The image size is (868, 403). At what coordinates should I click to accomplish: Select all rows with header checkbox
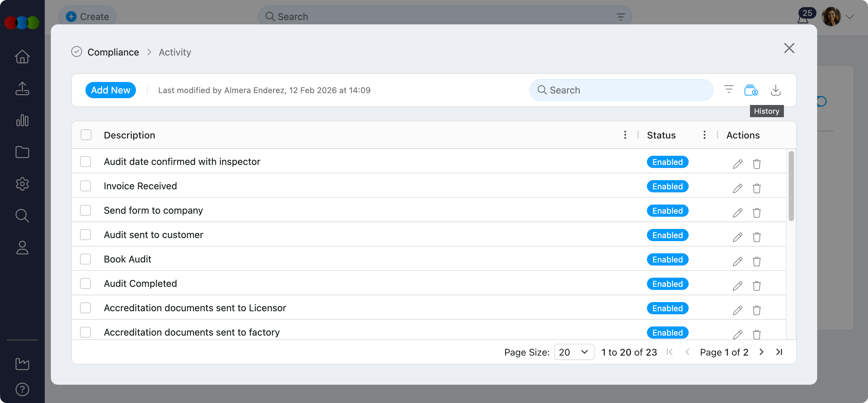(86, 135)
